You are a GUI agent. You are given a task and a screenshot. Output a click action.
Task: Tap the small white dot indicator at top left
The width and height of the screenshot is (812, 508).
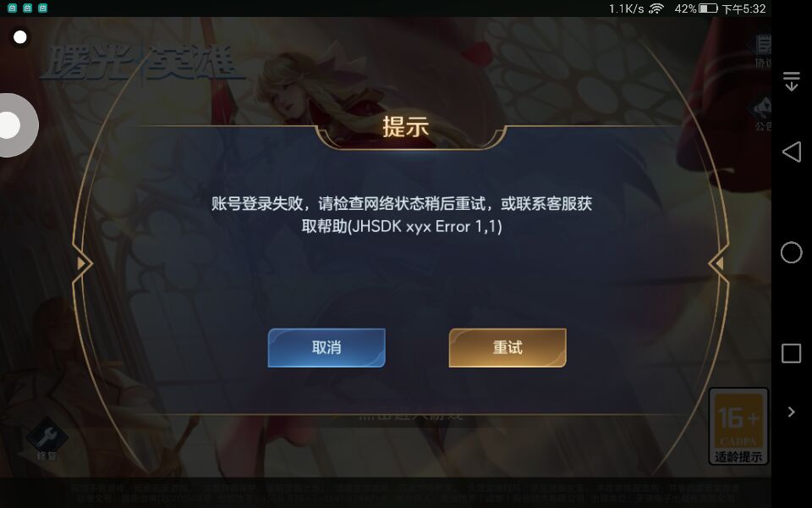(20, 37)
